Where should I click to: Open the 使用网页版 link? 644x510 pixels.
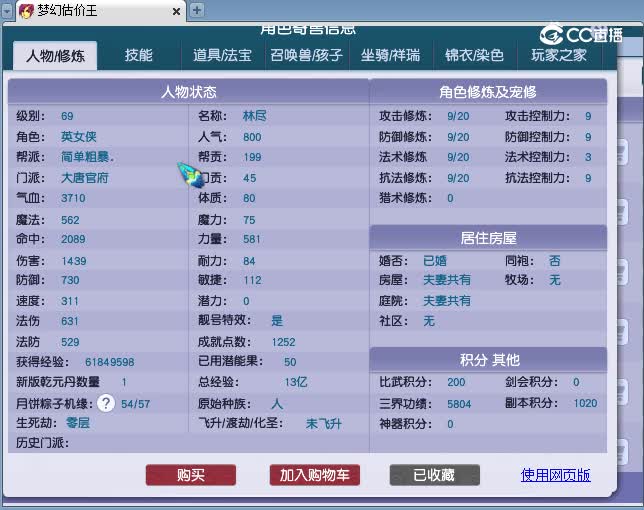(556, 475)
